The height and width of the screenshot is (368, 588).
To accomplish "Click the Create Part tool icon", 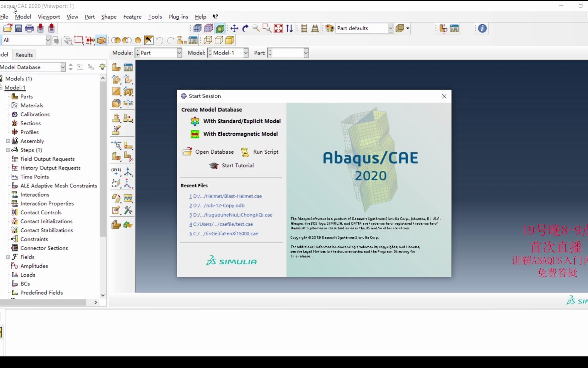I will pos(116,67).
